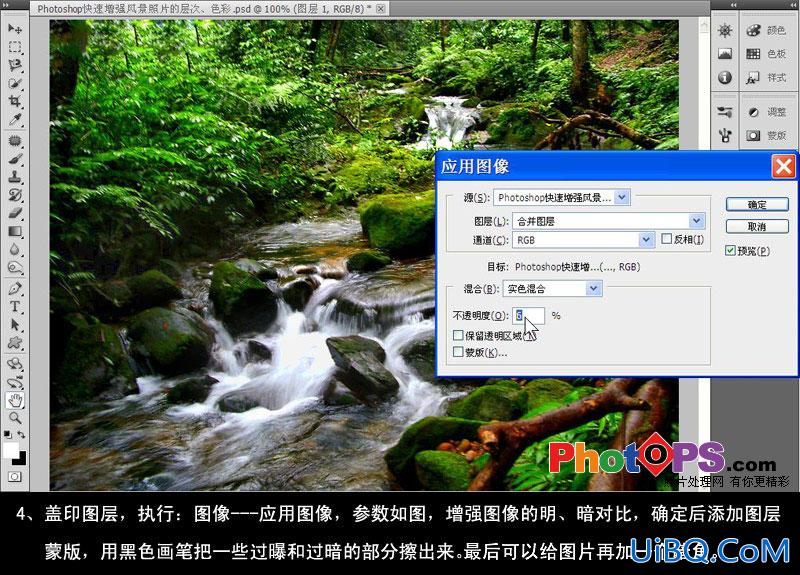Click the 确定 (OK) button
The height and width of the screenshot is (575, 800).
tap(757, 205)
